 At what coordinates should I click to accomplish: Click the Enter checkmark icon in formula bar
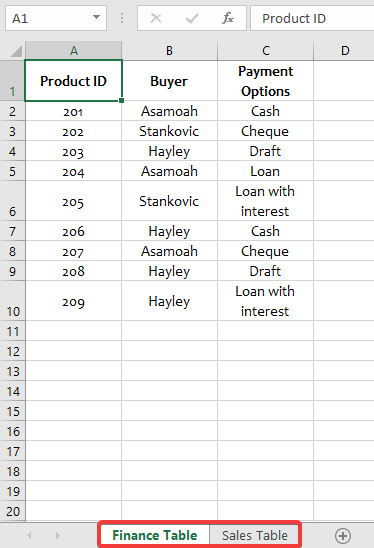[192, 18]
